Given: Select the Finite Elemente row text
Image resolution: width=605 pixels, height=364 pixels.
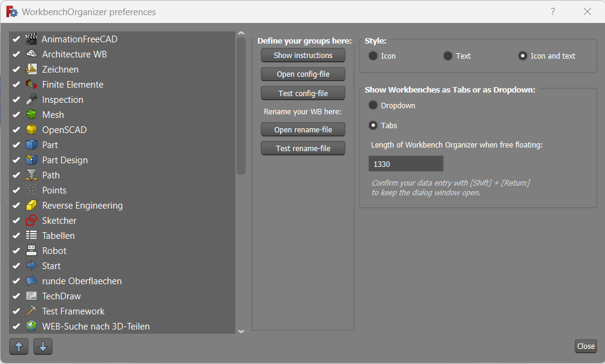Looking at the screenshot, I should (x=73, y=84).
